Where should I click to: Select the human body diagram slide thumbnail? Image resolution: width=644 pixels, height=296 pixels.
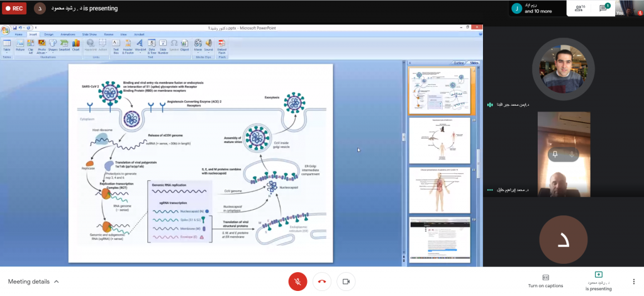(x=439, y=190)
